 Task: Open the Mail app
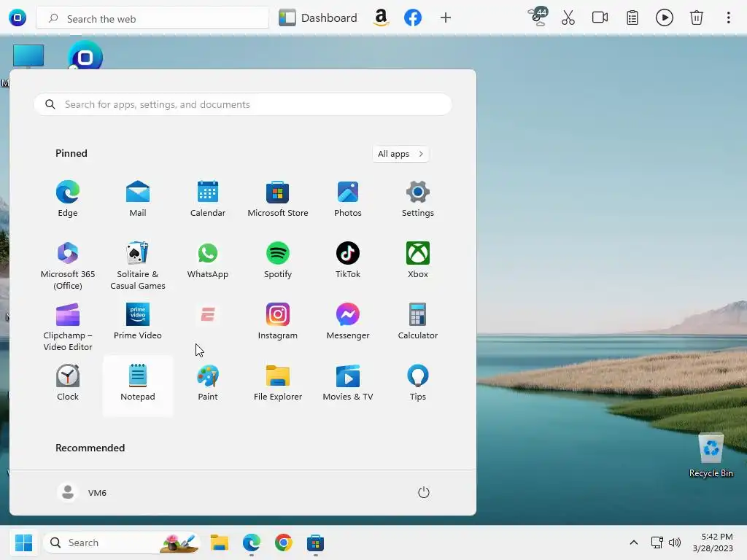click(138, 199)
